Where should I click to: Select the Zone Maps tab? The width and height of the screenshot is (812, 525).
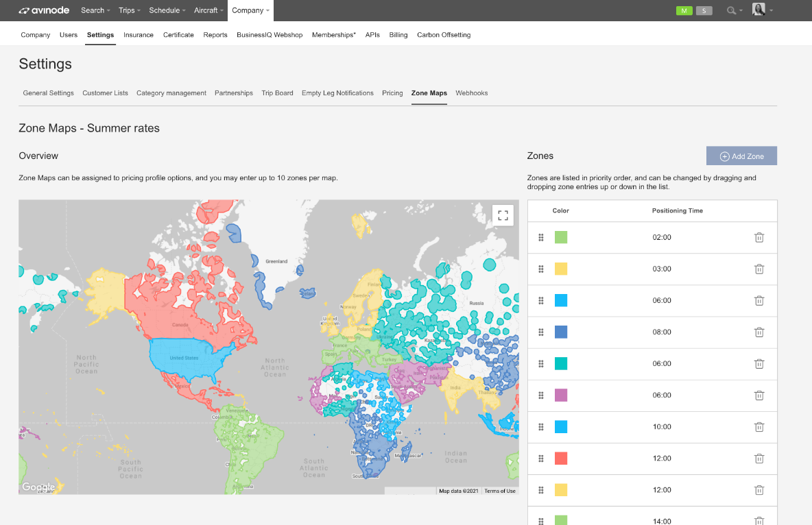(429, 93)
